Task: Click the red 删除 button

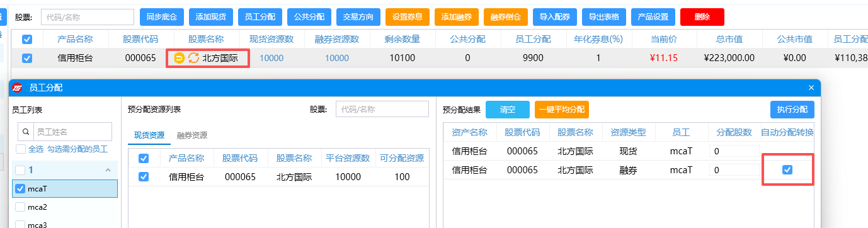Action: (702, 17)
